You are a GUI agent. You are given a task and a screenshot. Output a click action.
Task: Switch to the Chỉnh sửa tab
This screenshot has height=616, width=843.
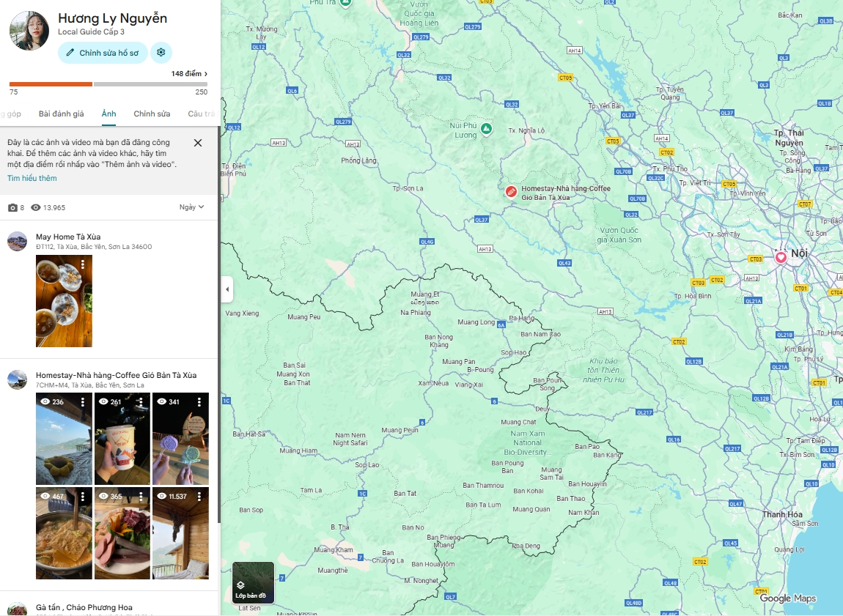click(152, 114)
